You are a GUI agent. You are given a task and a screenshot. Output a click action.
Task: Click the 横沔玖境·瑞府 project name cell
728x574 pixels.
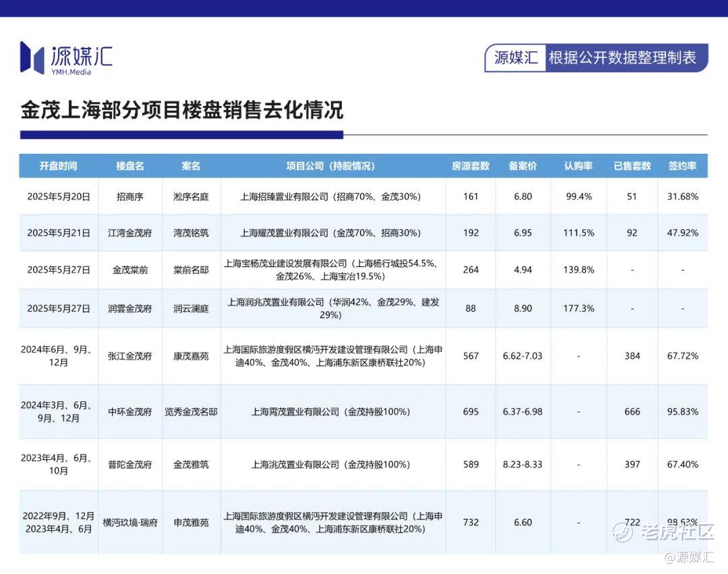coord(130,523)
